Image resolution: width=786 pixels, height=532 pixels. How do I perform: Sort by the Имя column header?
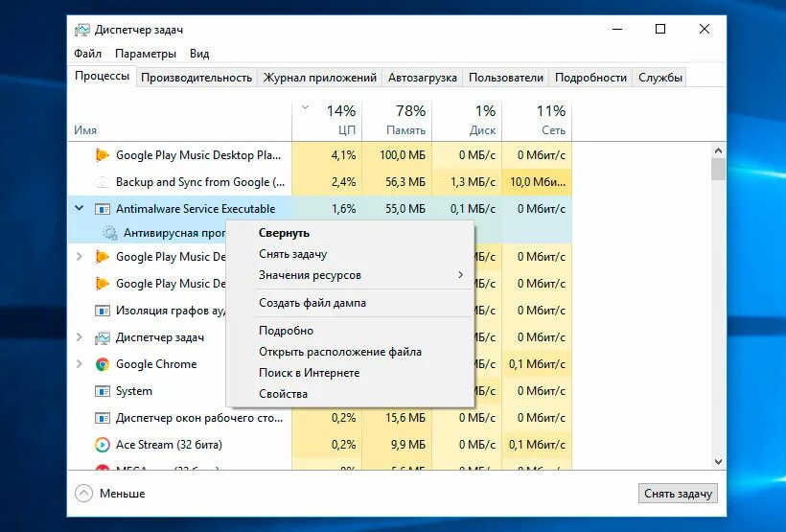[85, 130]
